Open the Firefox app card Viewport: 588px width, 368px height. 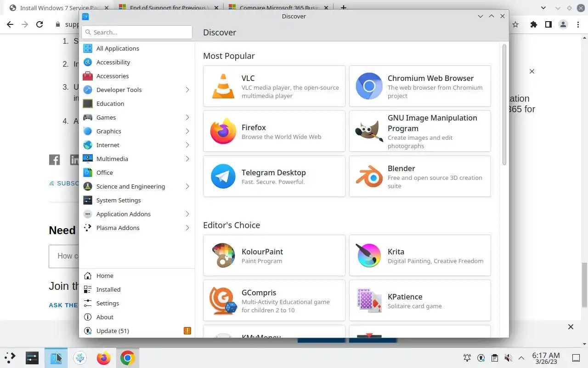274,131
